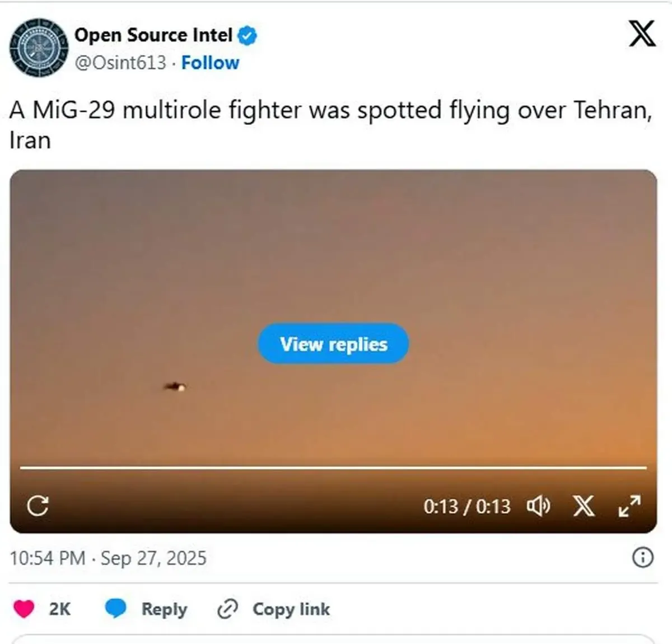Viewport: 672px width, 644px height.
Task: Open the @Osint613 handle
Action: [x=120, y=63]
